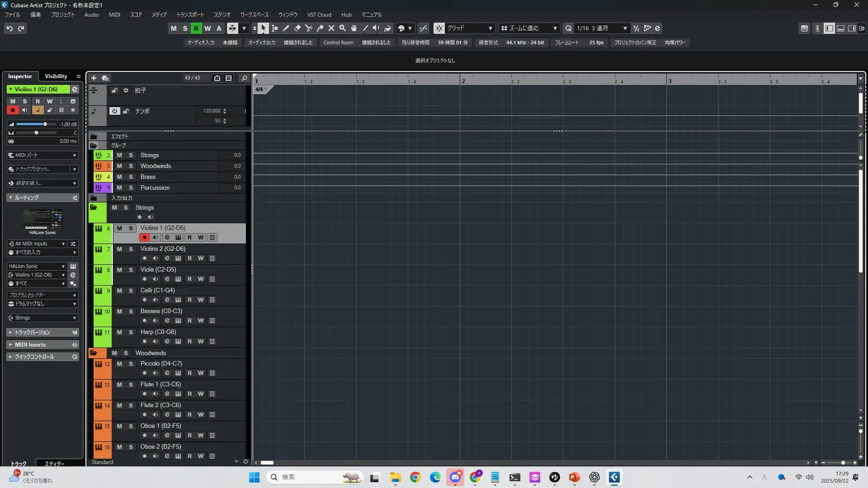
Task: Adjust the Violins 1 volume slider
Action: pyautogui.click(x=45, y=124)
